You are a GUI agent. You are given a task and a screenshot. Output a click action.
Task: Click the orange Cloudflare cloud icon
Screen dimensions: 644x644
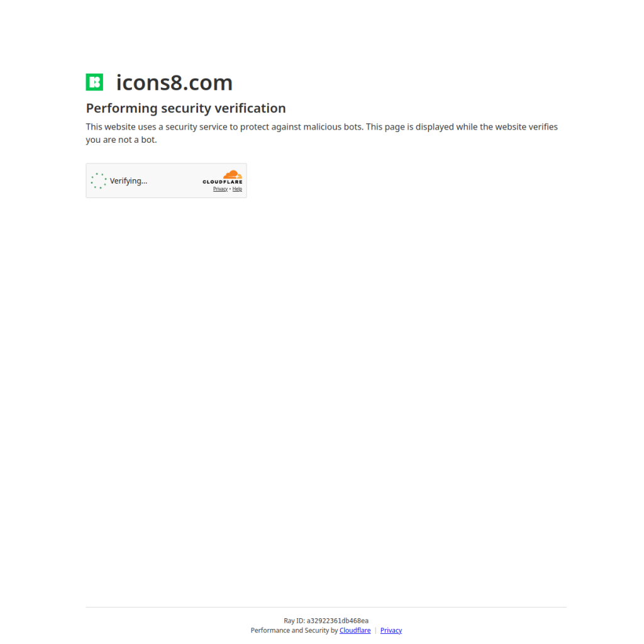(233, 175)
